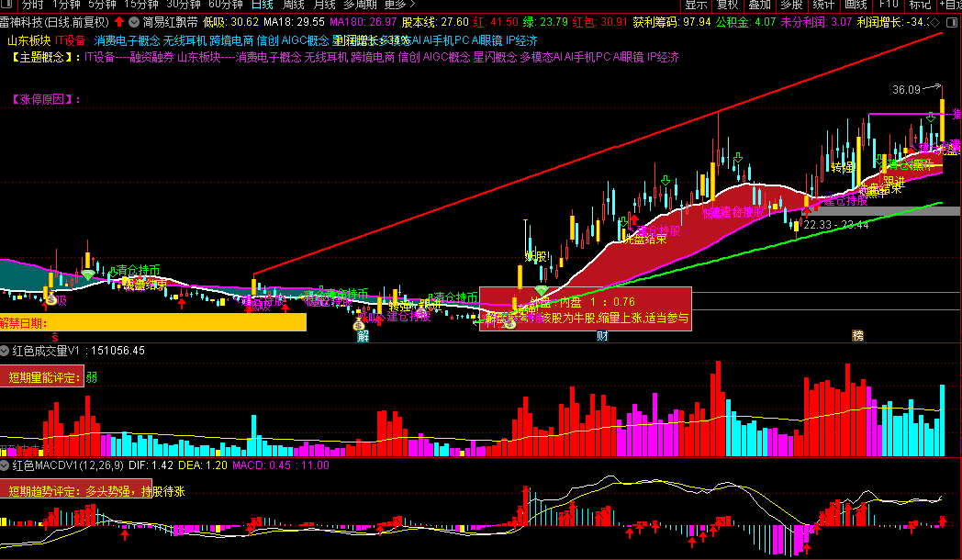This screenshot has height=560, width=962.
Task: Open the 复权 adjustment menu
Action: [728, 5]
